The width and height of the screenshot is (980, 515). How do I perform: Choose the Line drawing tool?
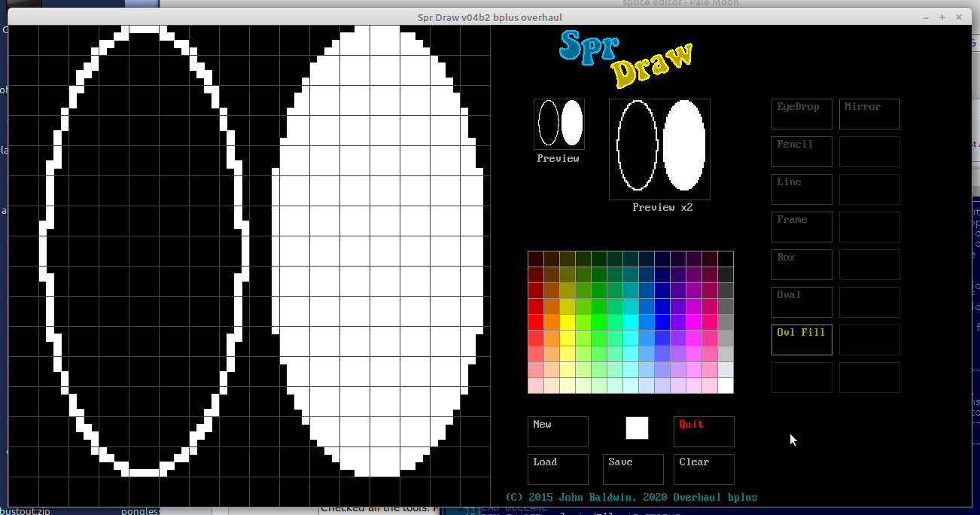tap(802, 189)
